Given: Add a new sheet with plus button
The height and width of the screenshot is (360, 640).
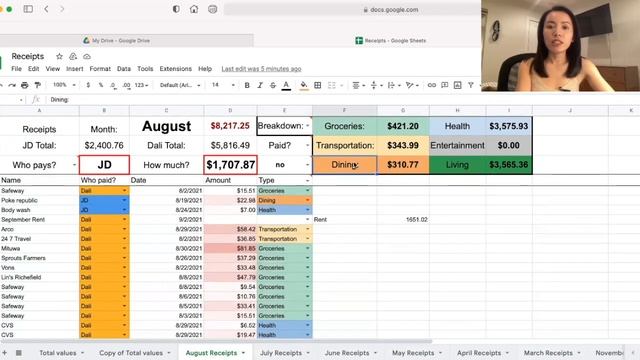Looking at the screenshot, I should [x=4, y=353].
